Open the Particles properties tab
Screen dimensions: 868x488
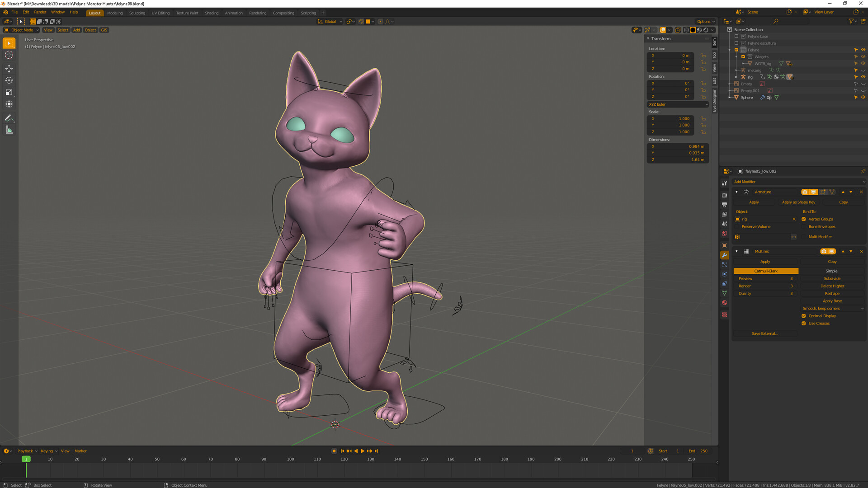(724, 265)
